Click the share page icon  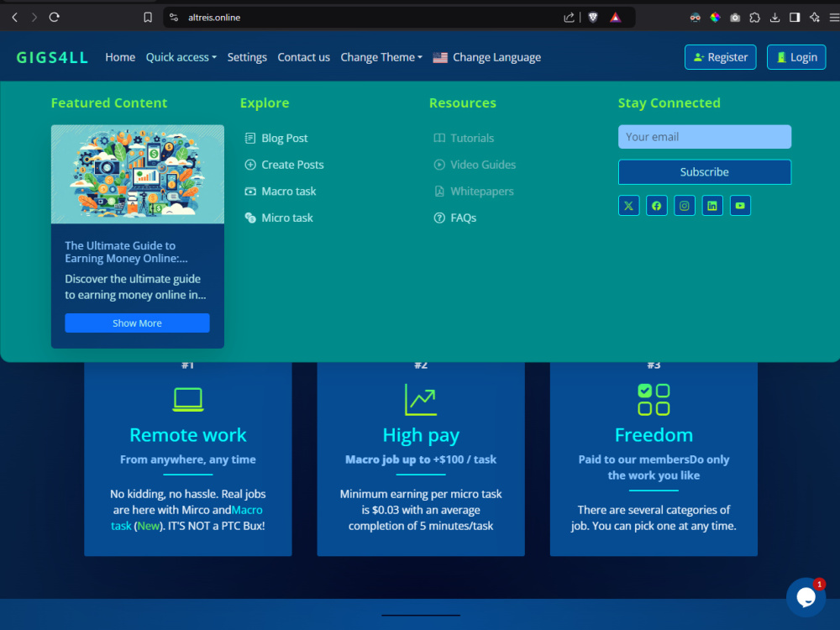coord(569,17)
